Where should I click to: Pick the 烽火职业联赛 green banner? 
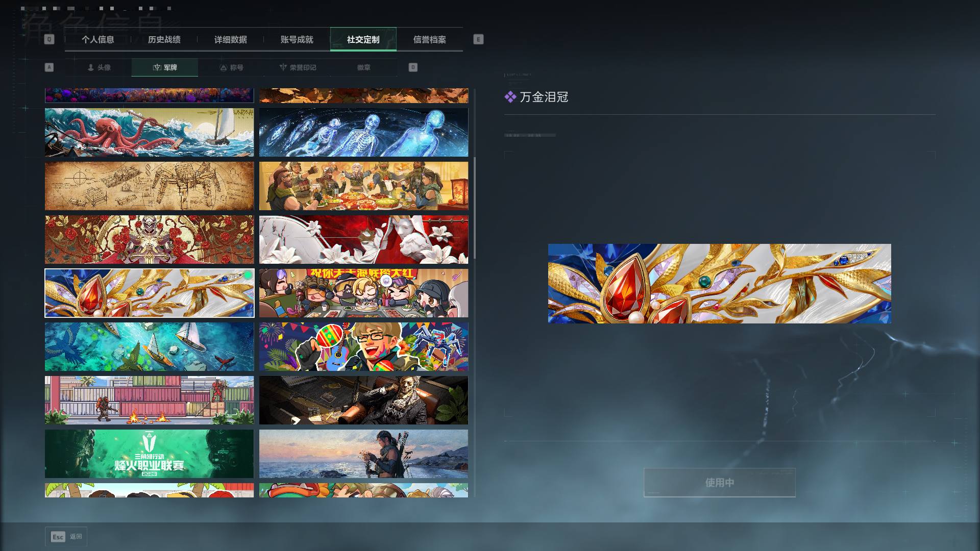pos(149,454)
